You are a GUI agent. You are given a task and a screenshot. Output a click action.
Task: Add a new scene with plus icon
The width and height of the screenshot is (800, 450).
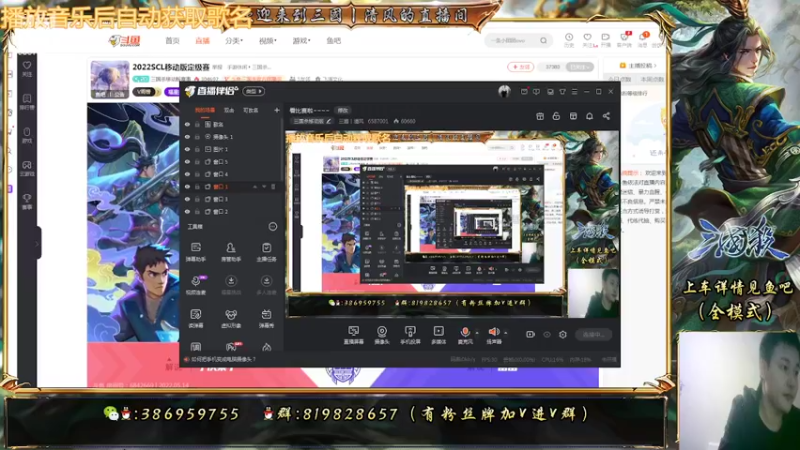[x=277, y=110]
